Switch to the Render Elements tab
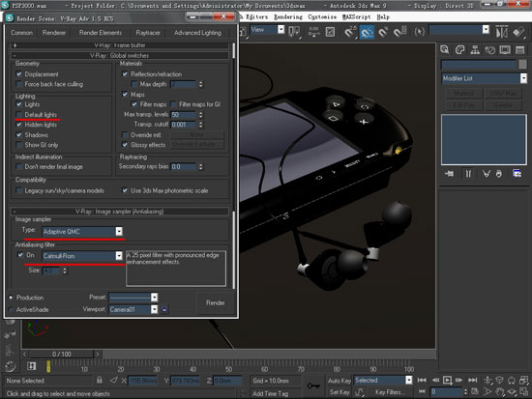The image size is (532, 399). (x=101, y=33)
